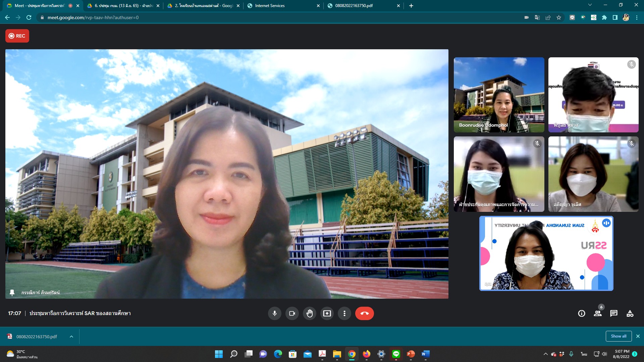644x362 pixels.
Task: Click the red leave call button
Action: click(x=364, y=313)
